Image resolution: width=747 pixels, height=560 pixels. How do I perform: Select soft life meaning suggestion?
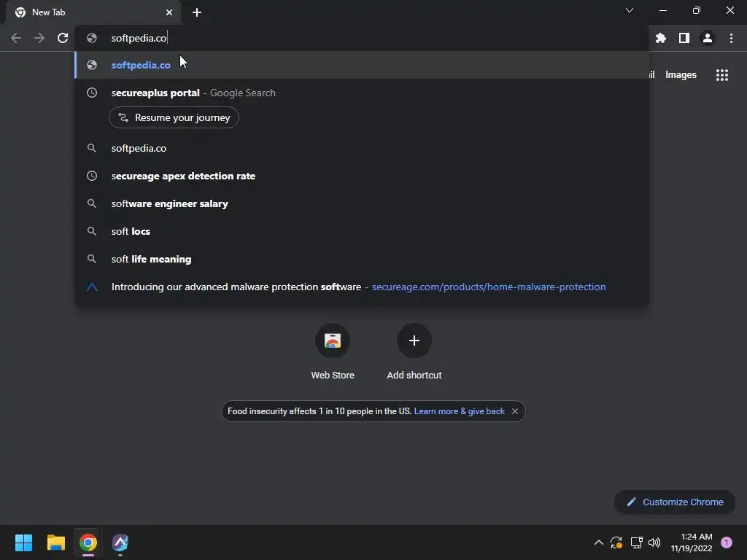click(x=362, y=259)
